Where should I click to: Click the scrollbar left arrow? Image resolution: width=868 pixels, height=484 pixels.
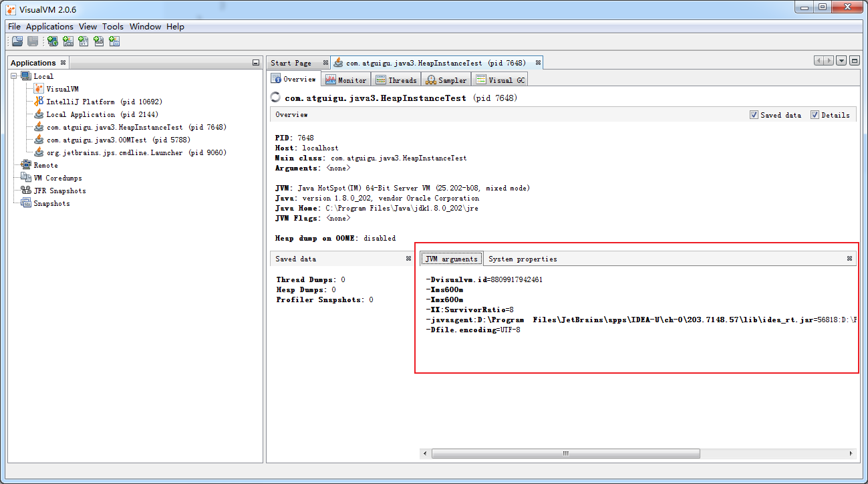point(426,453)
